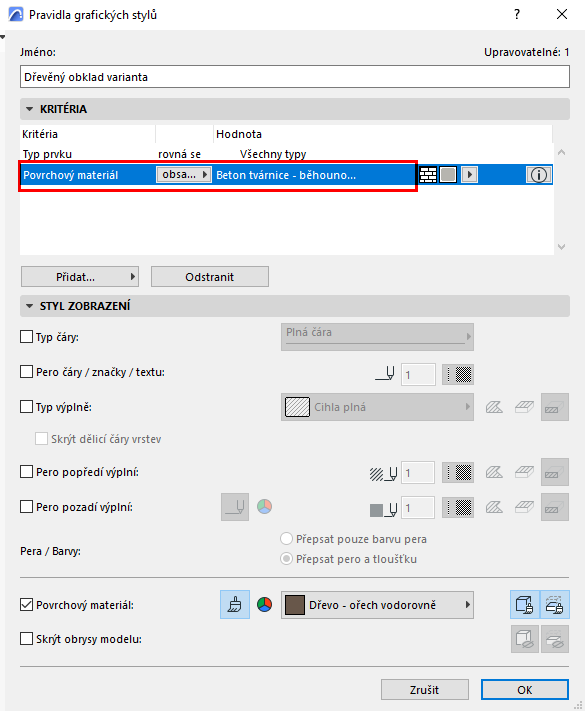The width and height of the screenshot is (585, 711).
Task: Toggle the uncut surfaces override icon
Action: tap(525, 604)
